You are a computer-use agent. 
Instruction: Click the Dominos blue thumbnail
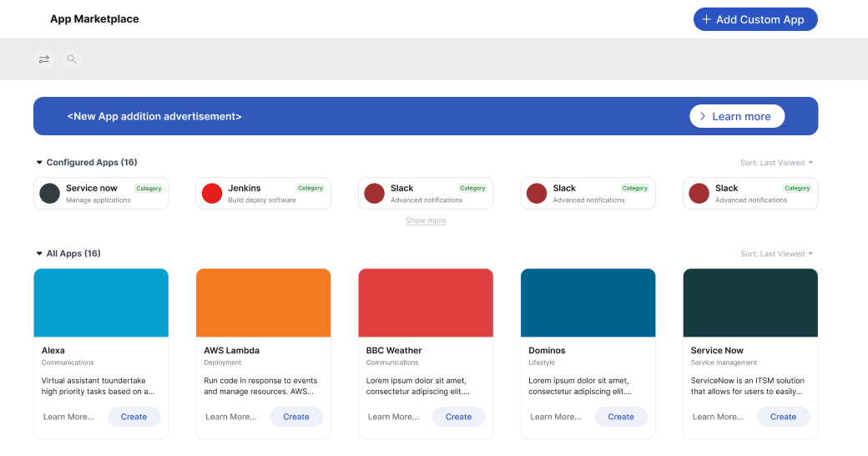[x=588, y=303]
